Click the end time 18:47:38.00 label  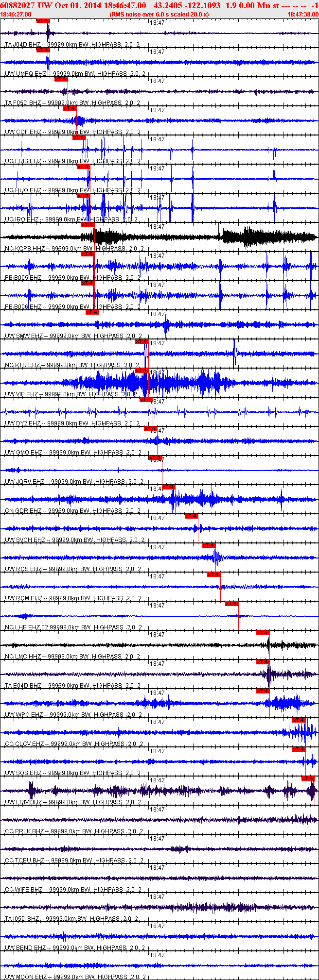tap(302, 15)
